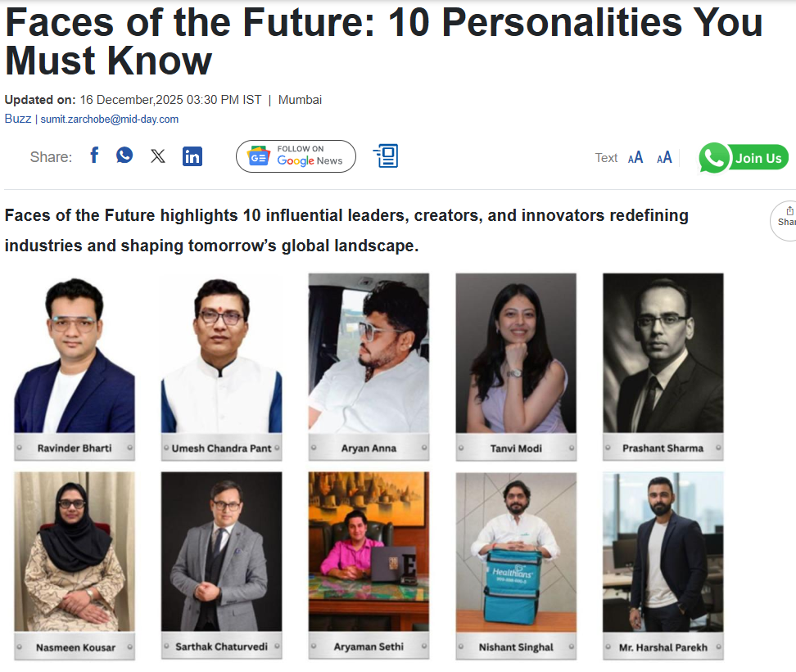Share article via WhatsApp icon
The width and height of the screenshot is (796, 672).
(x=124, y=156)
